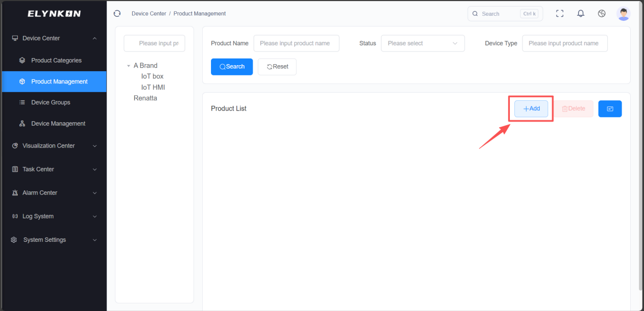The width and height of the screenshot is (644, 311).
Task: Click the Reset button
Action: pyautogui.click(x=277, y=67)
